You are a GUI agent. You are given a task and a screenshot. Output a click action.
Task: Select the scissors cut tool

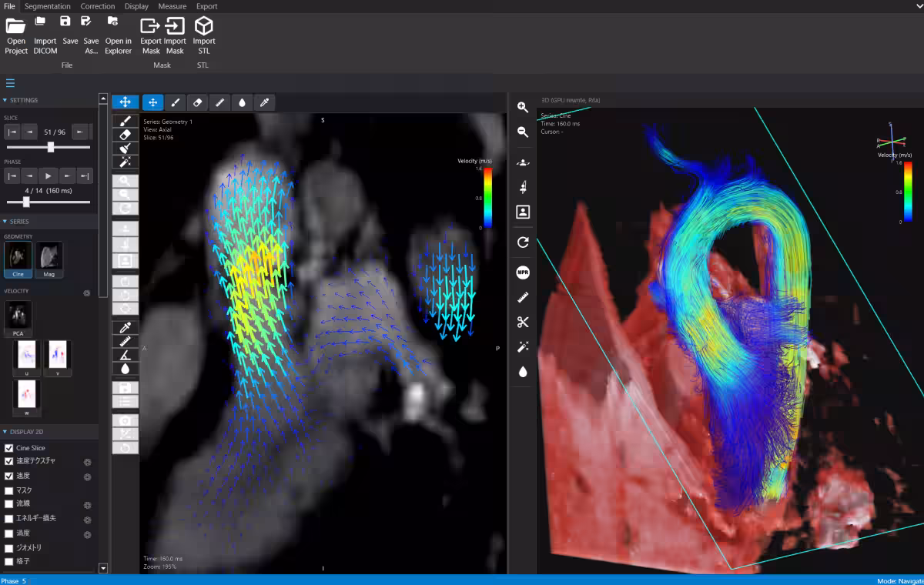[x=523, y=322]
